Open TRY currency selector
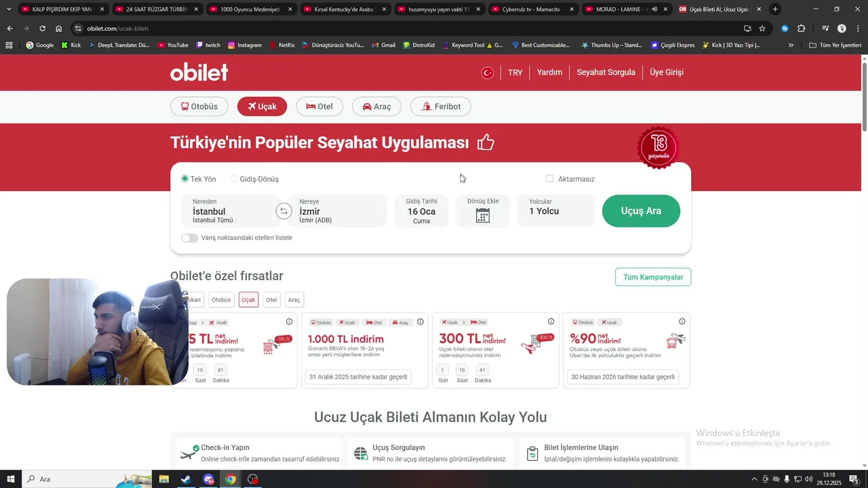 click(x=515, y=73)
